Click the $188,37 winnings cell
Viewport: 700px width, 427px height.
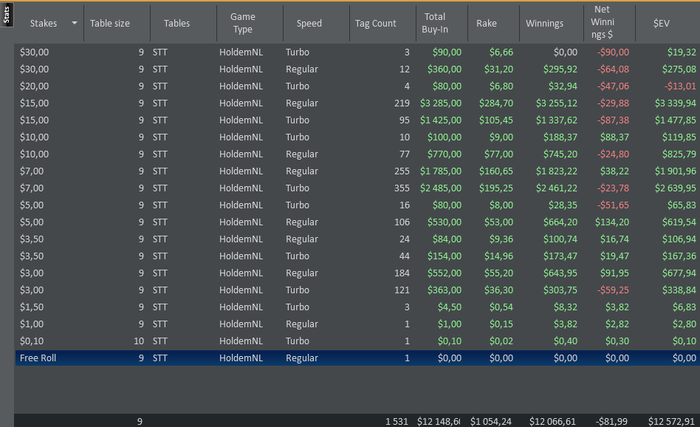pyautogui.click(x=560, y=137)
